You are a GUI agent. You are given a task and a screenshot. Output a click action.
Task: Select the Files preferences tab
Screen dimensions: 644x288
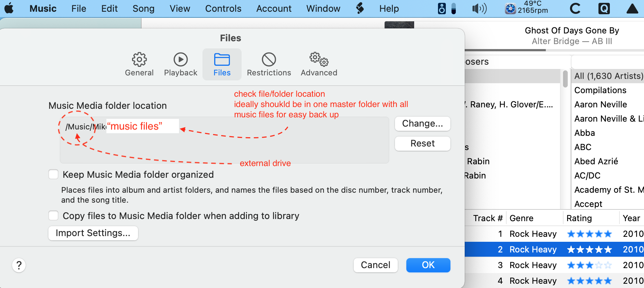click(x=222, y=64)
